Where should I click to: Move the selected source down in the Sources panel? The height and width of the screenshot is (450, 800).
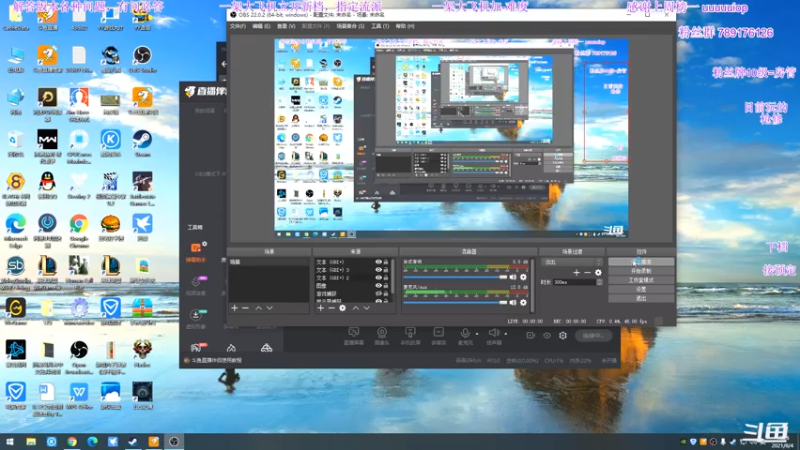pyautogui.click(x=366, y=308)
